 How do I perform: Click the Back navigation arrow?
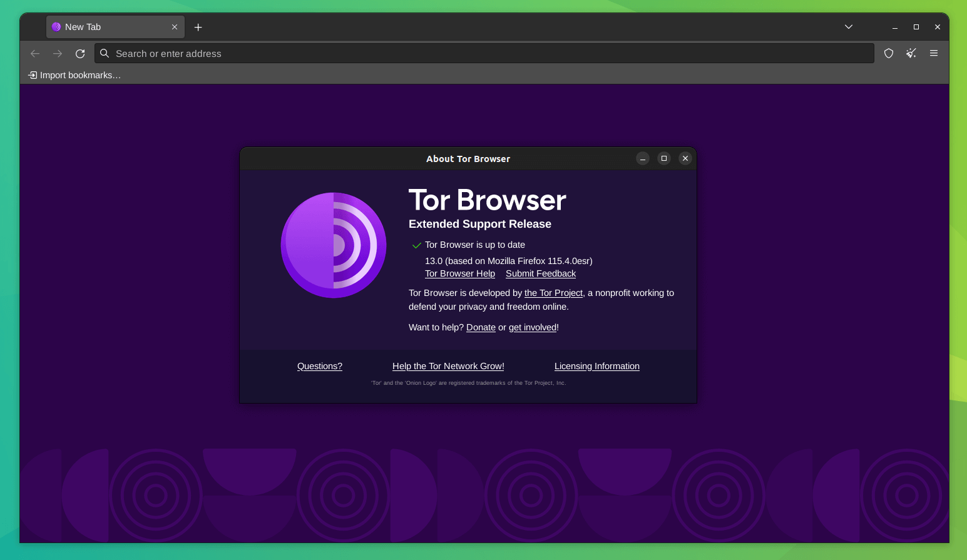35,53
